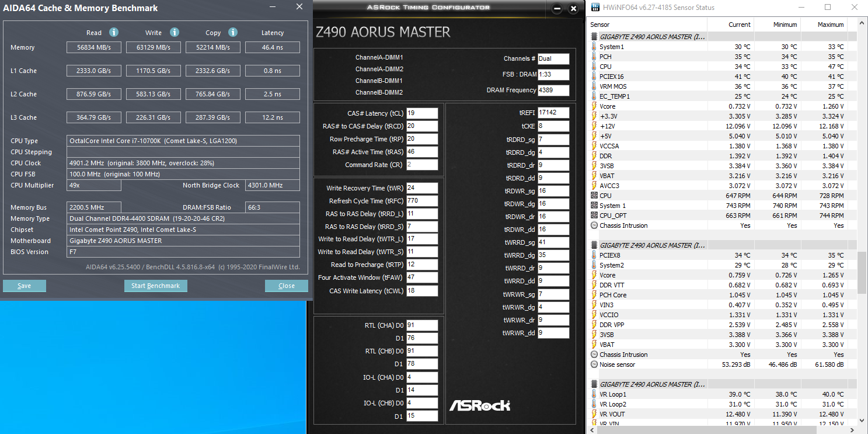
Task: Click the VCCIO lightning icon
Action: click(594, 315)
